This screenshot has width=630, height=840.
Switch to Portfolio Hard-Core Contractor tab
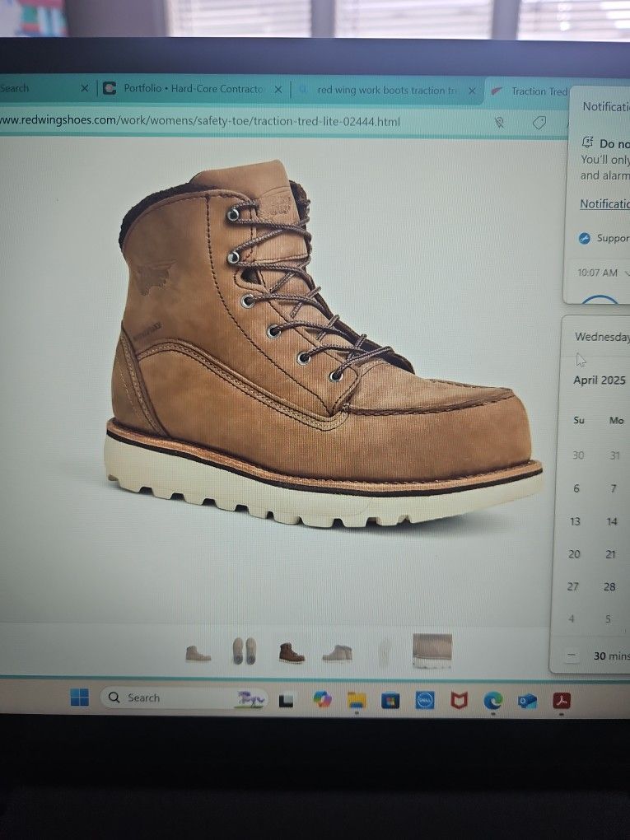point(193,89)
